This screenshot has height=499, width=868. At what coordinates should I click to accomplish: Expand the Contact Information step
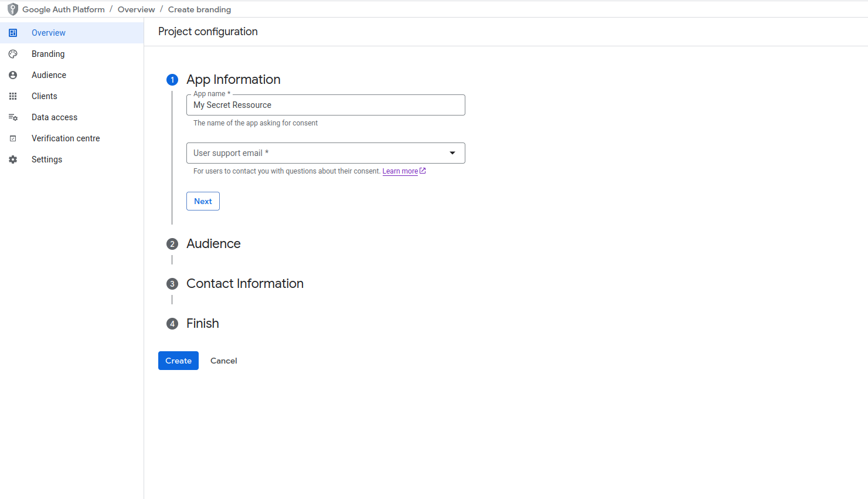click(x=244, y=284)
